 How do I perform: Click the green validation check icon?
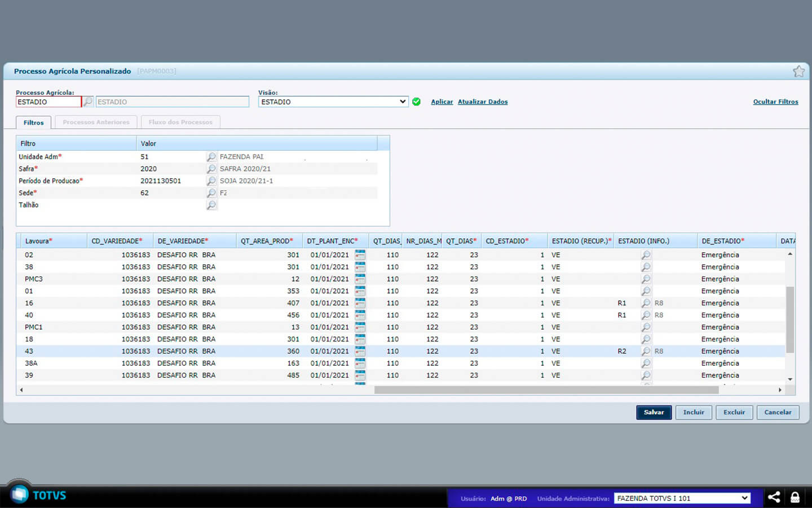[x=416, y=102]
